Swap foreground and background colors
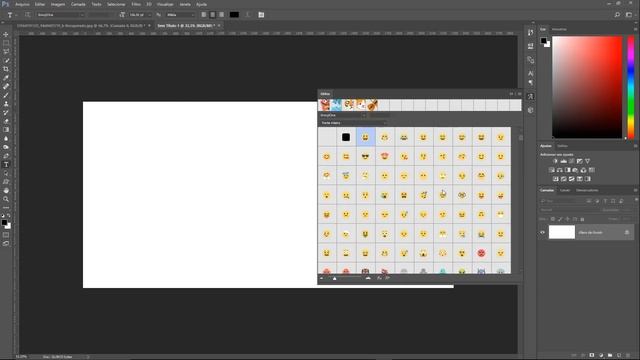Viewport: 640px width, 360px height. click(x=9, y=216)
